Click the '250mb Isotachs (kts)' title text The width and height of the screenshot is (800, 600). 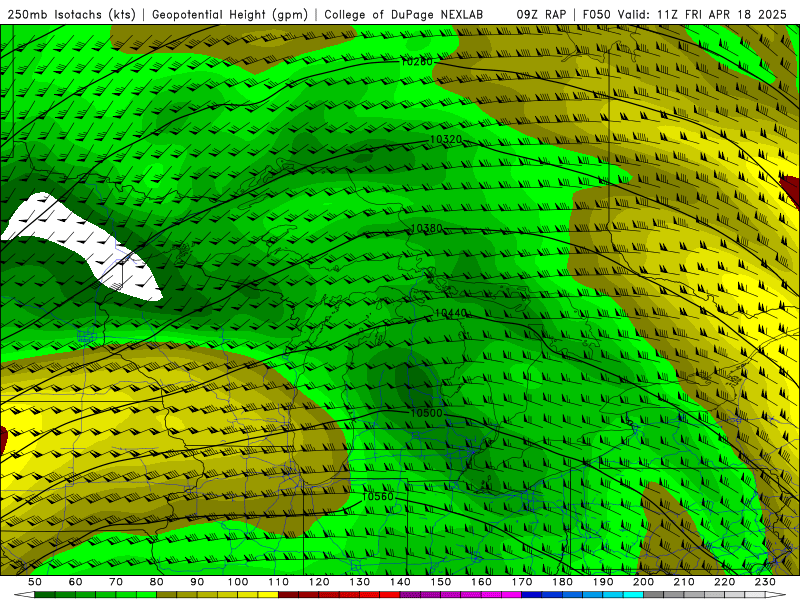point(72,15)
